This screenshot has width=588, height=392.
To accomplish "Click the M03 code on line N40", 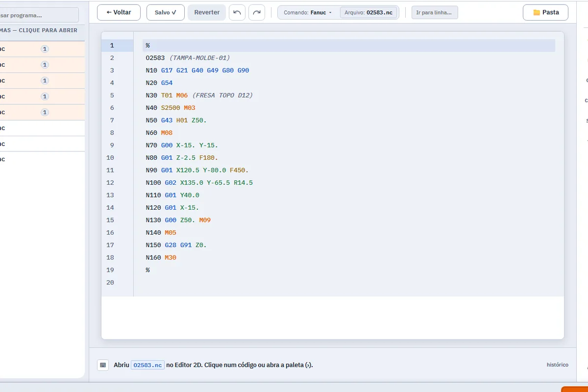I will coord(190,108).
